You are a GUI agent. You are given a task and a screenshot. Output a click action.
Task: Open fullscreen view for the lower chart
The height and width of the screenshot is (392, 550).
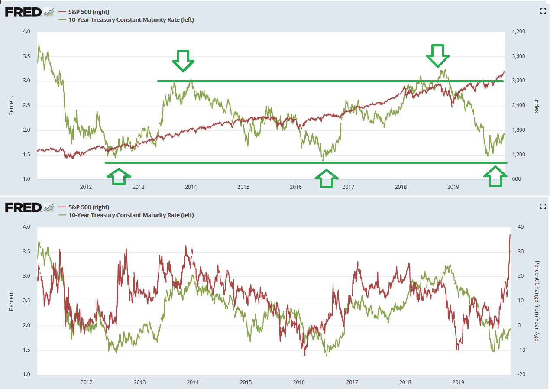click(543, 207)
